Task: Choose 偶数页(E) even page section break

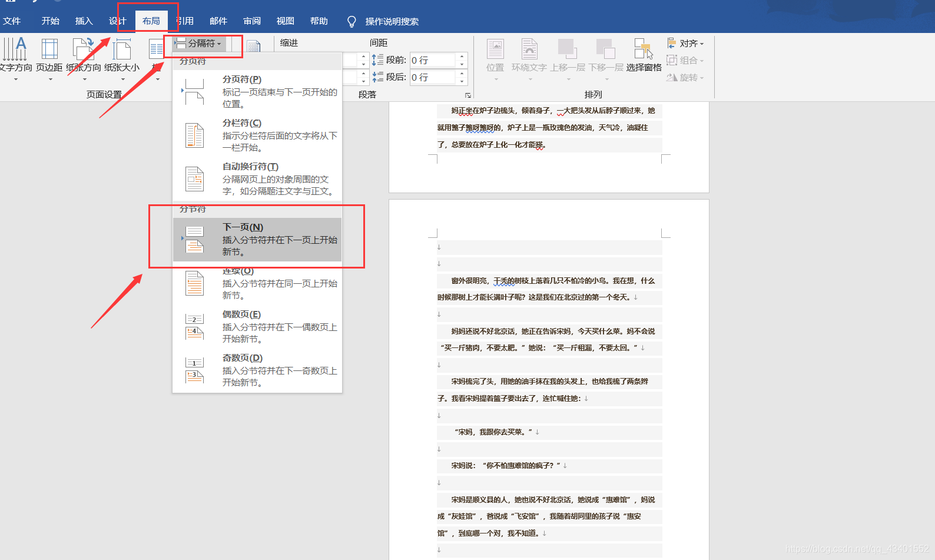Action: click(x=257, y=327)
